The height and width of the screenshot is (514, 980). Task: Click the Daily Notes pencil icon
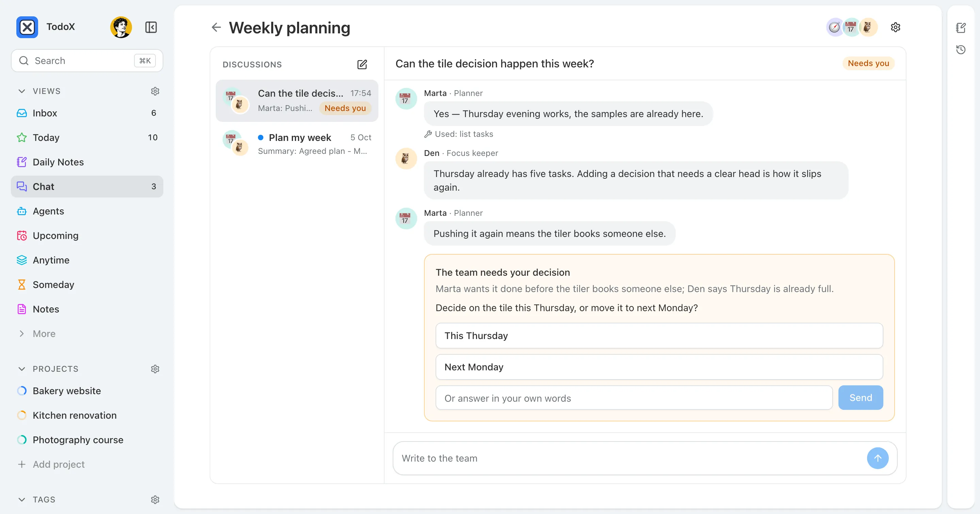click(x=22, y=162)
